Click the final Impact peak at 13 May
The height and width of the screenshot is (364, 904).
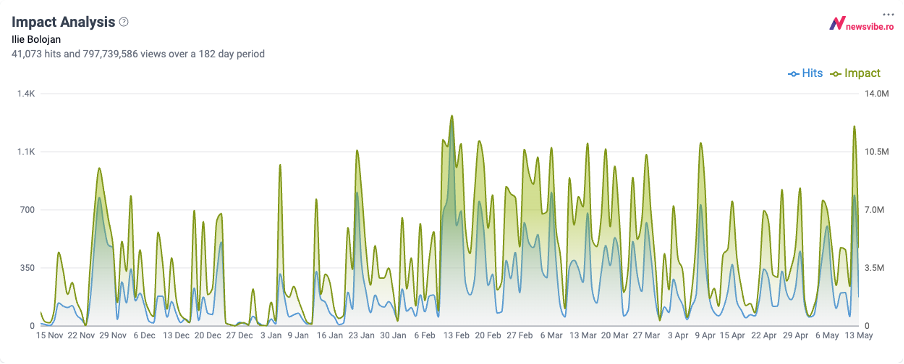854,126
